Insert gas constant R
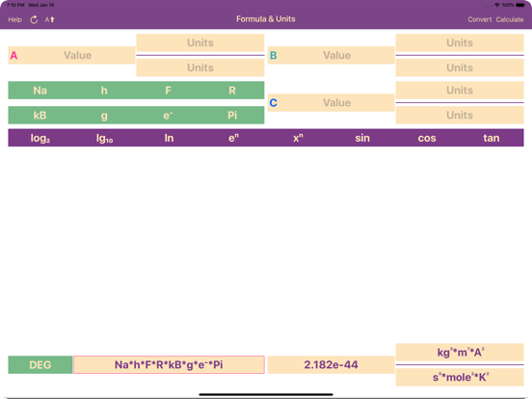The width and height of the screenshot is (532, 399). pos(232,91)
